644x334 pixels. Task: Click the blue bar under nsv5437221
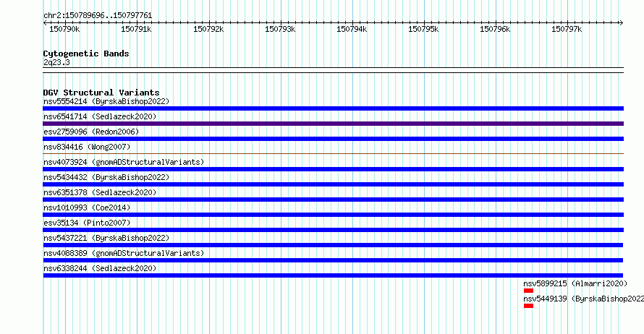333,245
